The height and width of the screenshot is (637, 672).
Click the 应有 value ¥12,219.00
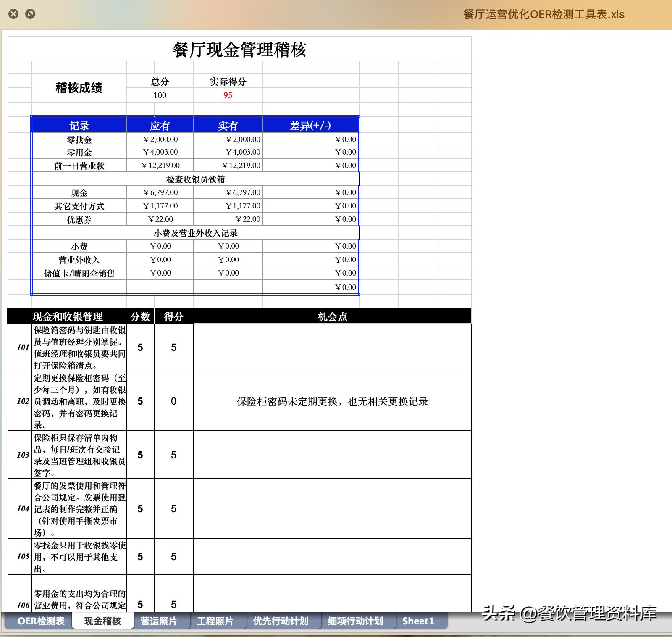[x=160, y=166]
